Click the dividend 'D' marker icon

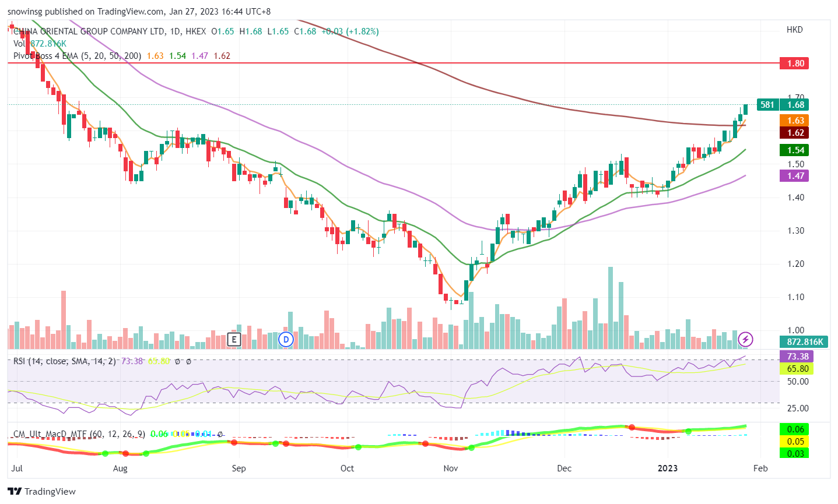tap(286, 339)
